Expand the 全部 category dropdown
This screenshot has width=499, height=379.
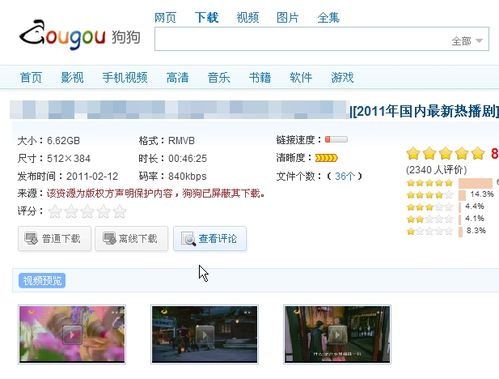pyautogui.click(x=467, y=41)
